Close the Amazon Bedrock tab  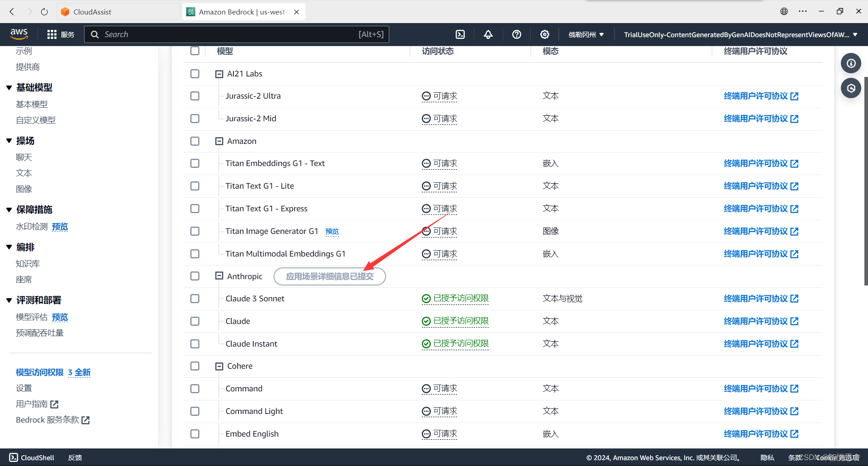pos(297,12)
